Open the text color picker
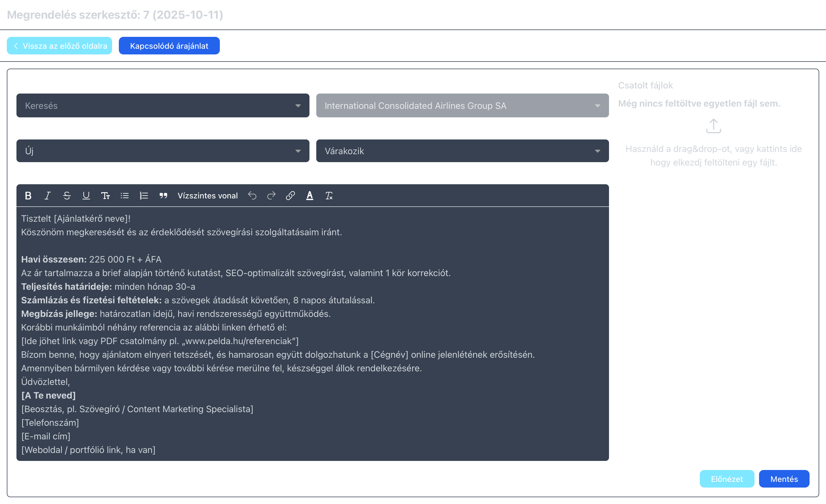Image resolution: width=826 pixels, height=504 pixels. [310, 196]
